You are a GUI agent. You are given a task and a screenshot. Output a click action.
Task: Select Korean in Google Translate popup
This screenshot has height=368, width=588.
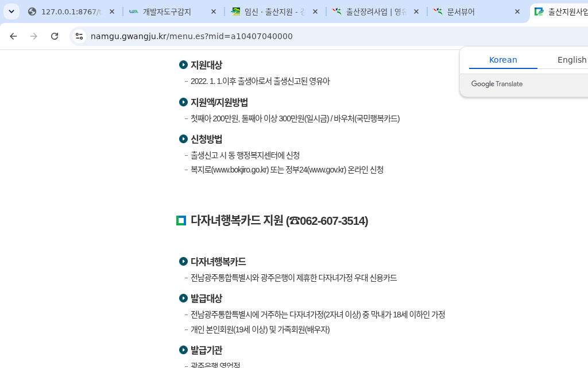503,60
